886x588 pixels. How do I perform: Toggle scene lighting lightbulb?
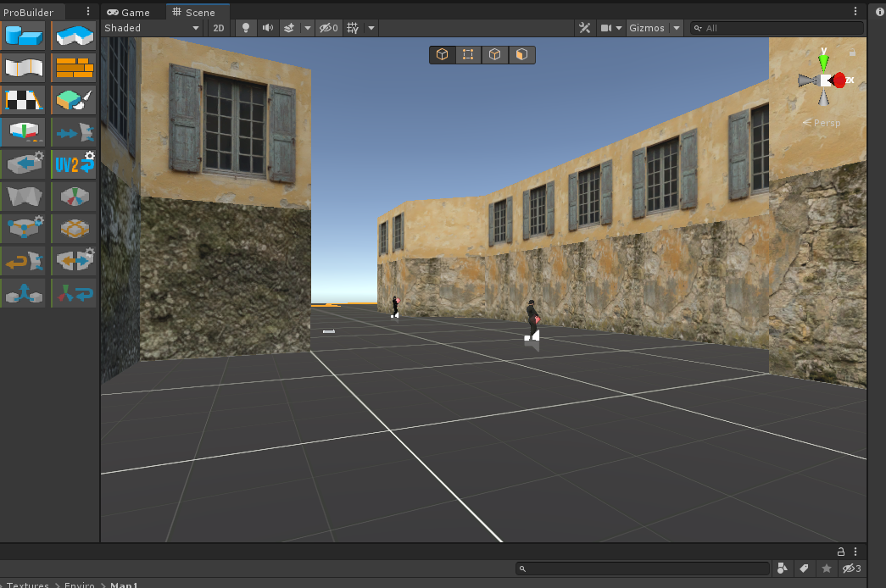[246, 28]
